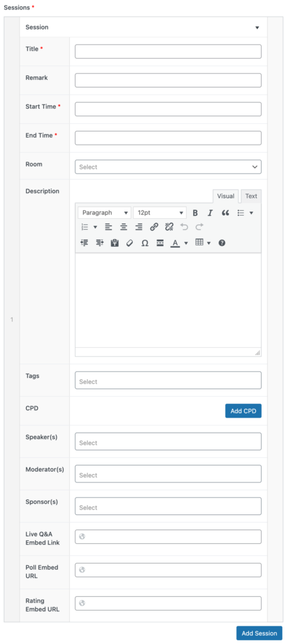This screenshot has height=644, width=288.
Task: Open the 12pt font size dropdown
Action: (x=160, y=213)
